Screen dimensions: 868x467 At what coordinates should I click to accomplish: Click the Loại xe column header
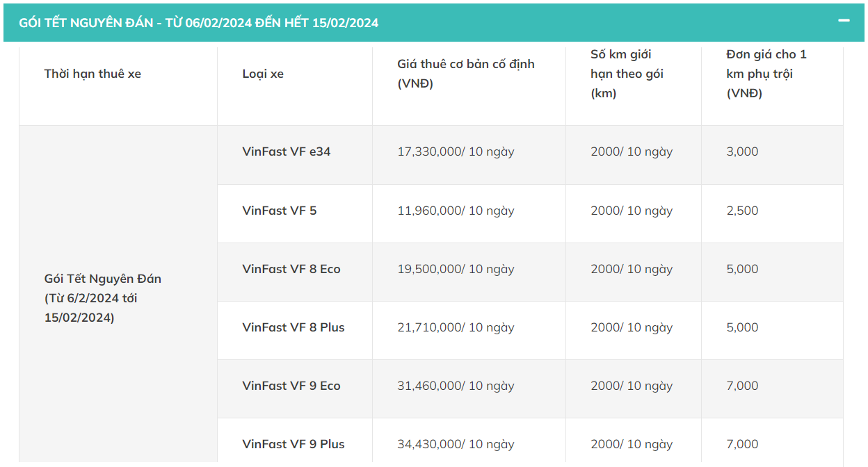coord(263,74)
